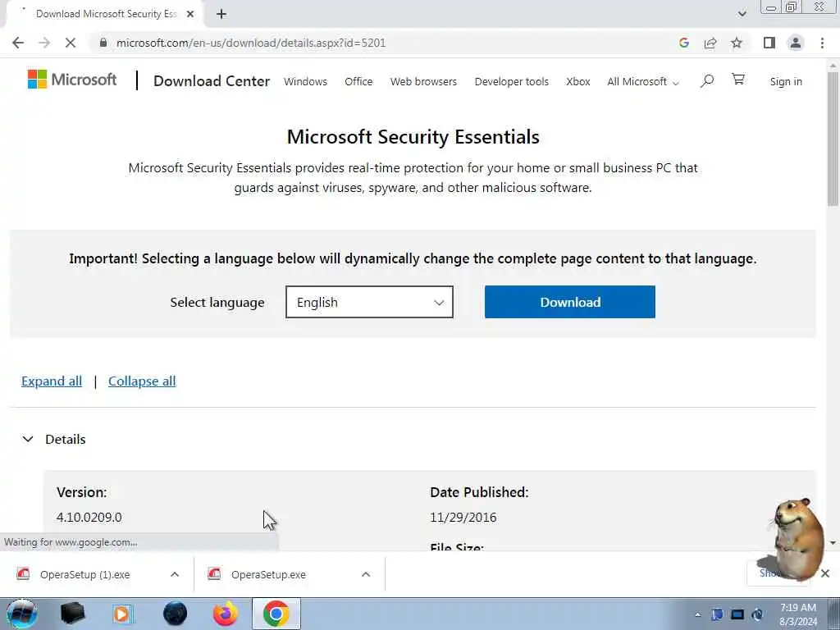
Task: View site info lock icon
Action: 103,43
